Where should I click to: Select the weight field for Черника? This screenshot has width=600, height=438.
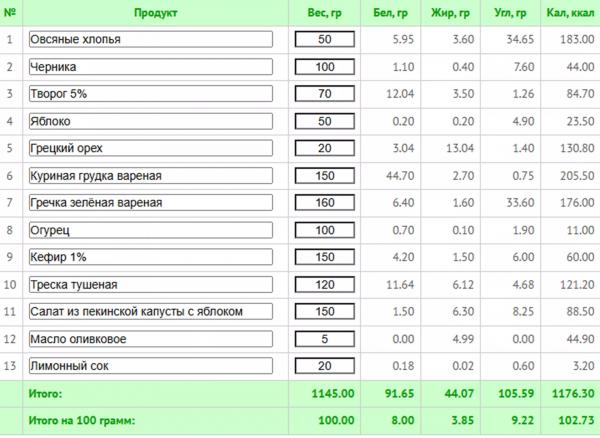[324, 67]
